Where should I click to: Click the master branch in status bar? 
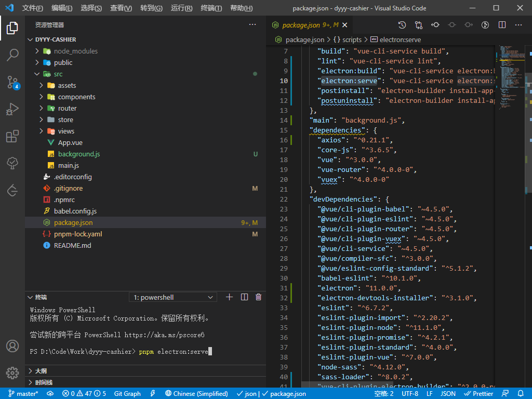pyautogui.click(x=23, y=394)
